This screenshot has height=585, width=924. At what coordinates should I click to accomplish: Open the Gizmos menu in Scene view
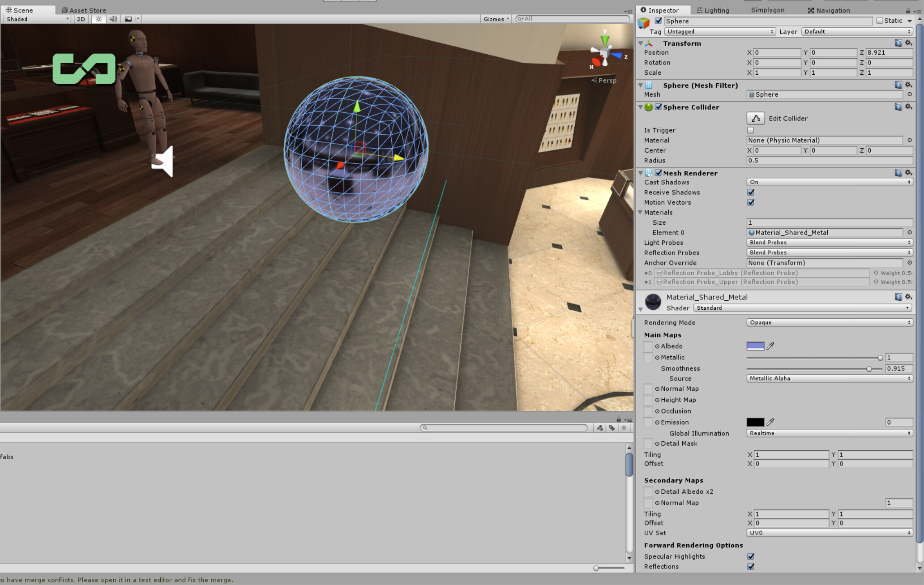coord(495,19)
